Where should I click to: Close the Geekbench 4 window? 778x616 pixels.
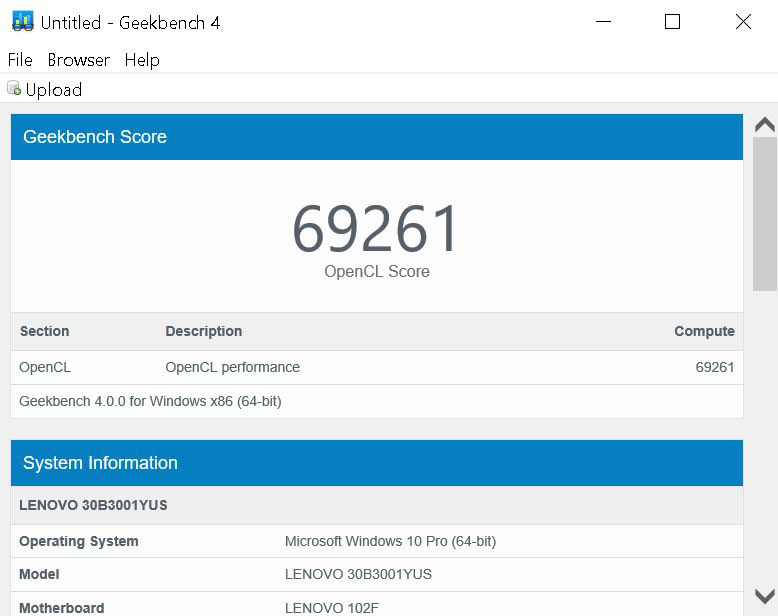click(x=743, y=22)
